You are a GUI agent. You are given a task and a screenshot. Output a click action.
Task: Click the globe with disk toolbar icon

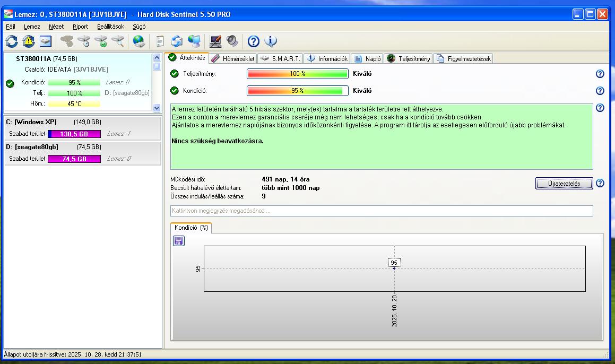pos(138,41)
